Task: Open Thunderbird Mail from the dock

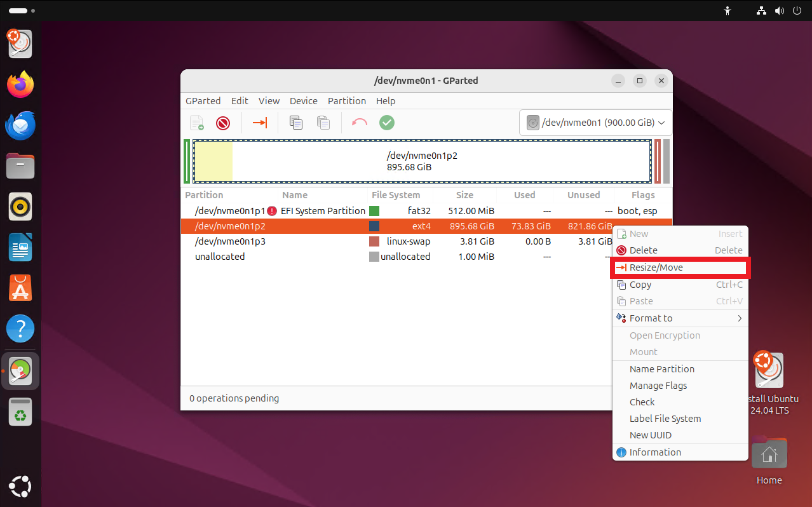Action: click(20, 125)
